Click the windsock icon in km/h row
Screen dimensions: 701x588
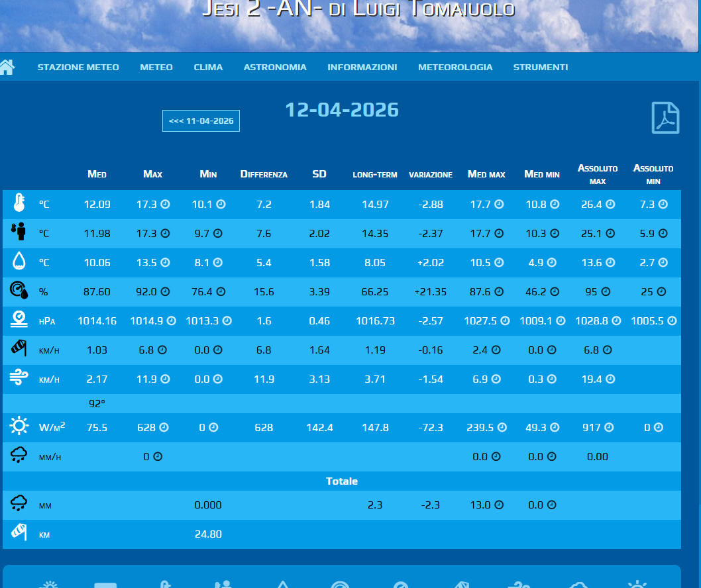[19, 350]
